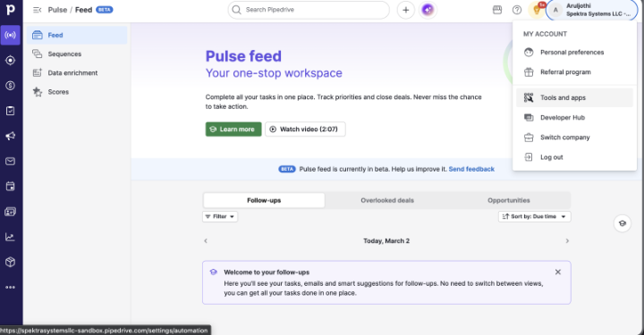Select Log out menu item
Viewport: 644px width, 335px height.
click(x=574, y=157)
